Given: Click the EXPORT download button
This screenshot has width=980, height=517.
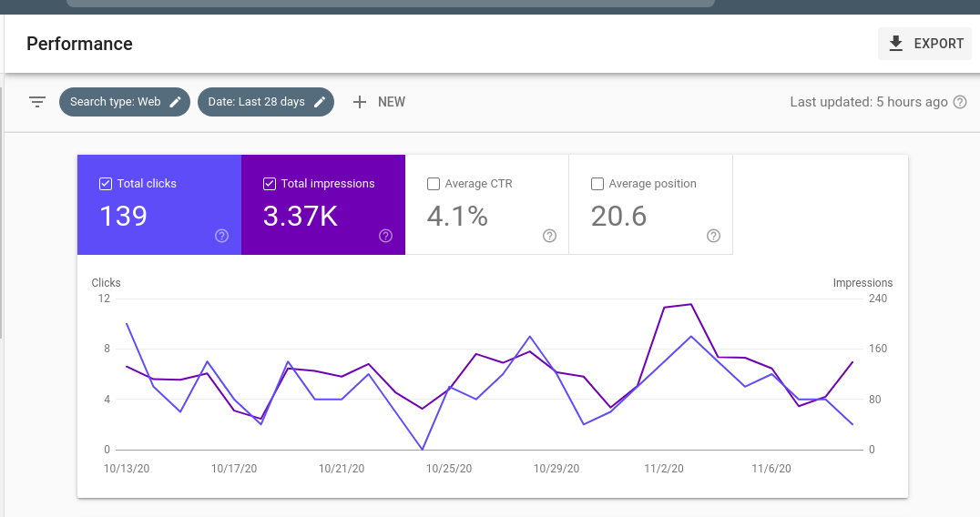Looking at the screenshot, I should (x=924, y=44).
